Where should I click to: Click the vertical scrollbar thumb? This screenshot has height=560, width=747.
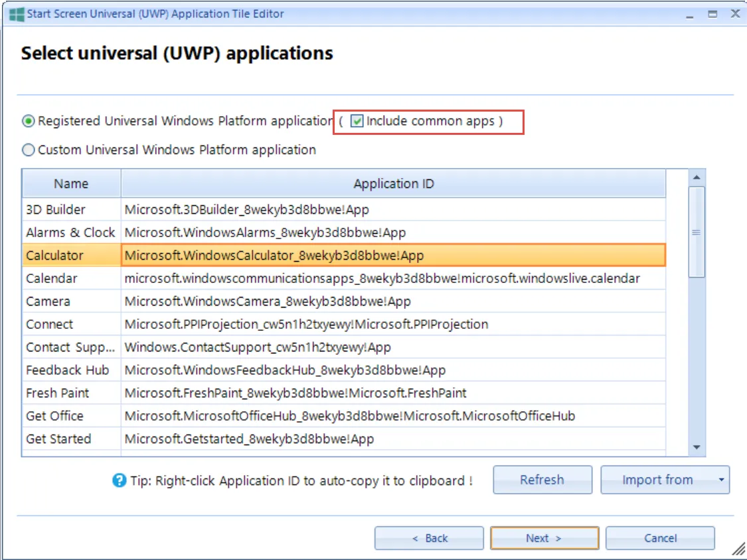[x=697, y=232]
